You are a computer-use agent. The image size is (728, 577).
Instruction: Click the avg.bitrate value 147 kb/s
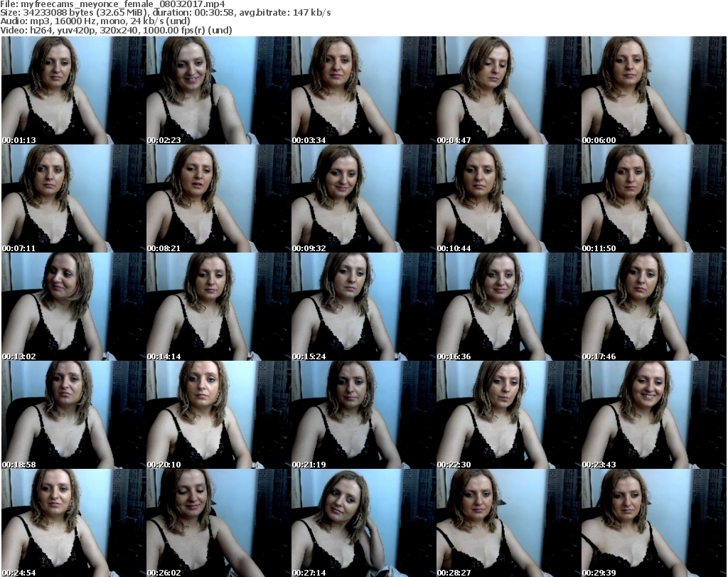pyautogui.click(x=312, y=13)
